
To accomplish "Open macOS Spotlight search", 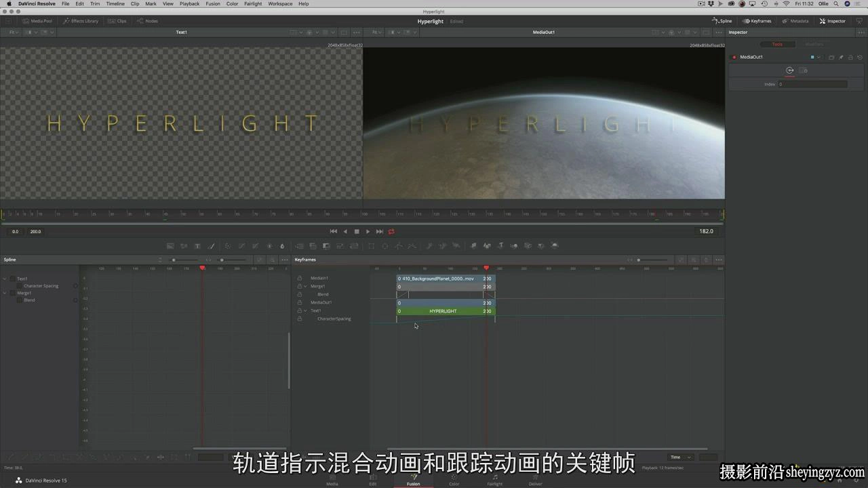I will pos(835,3).
